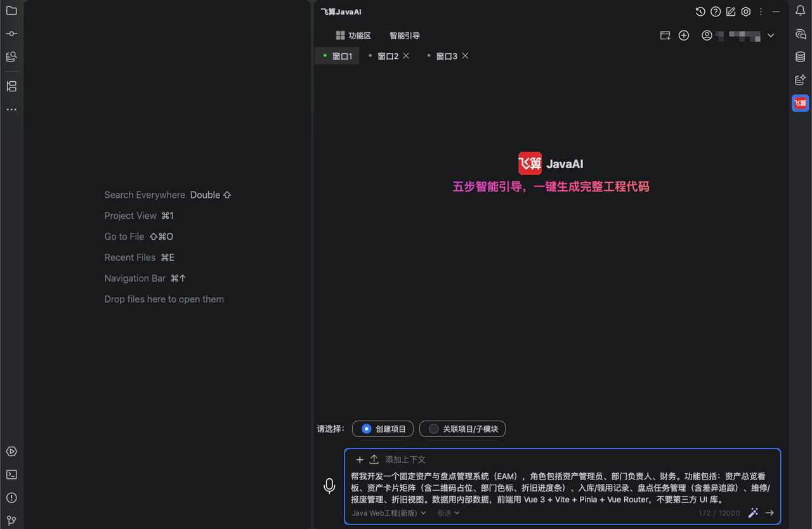Viewport: 812px width, 529px height.
Task: Click the magic wand optimize prompt icon
Action: 753,513
